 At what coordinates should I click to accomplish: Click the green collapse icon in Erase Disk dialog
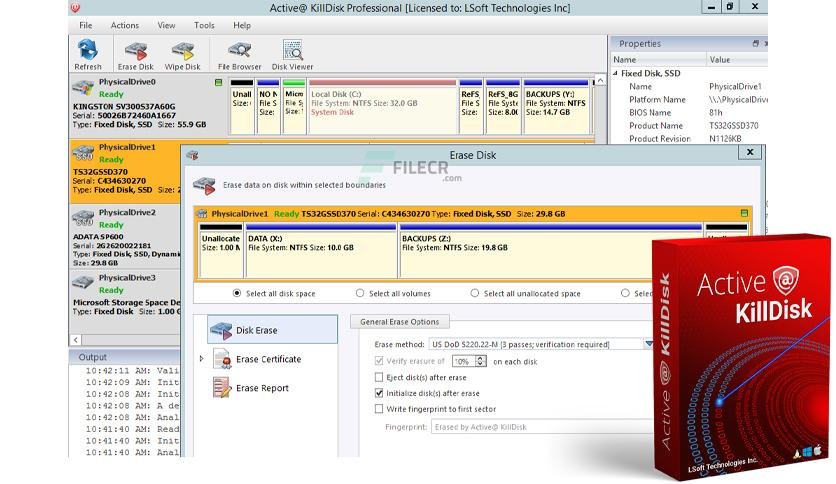coord(744,213)
